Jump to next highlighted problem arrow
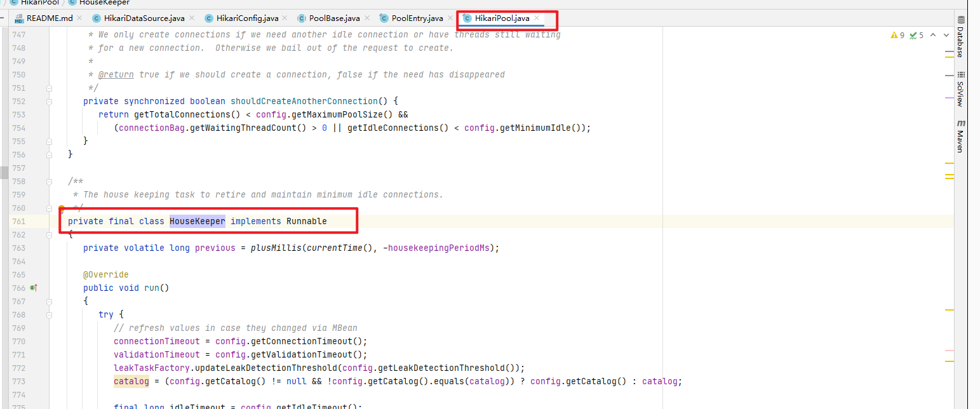Screen dimensions: 980x409 click(946, 36)
